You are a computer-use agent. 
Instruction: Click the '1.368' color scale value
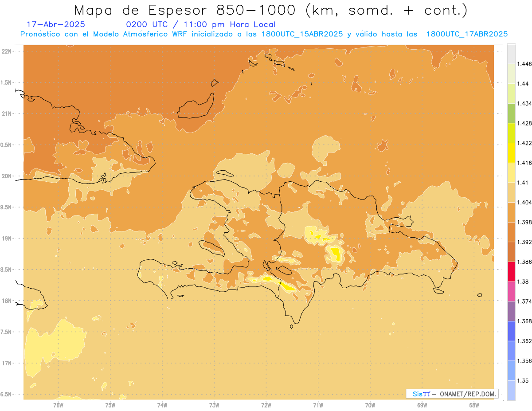point(524,321)
